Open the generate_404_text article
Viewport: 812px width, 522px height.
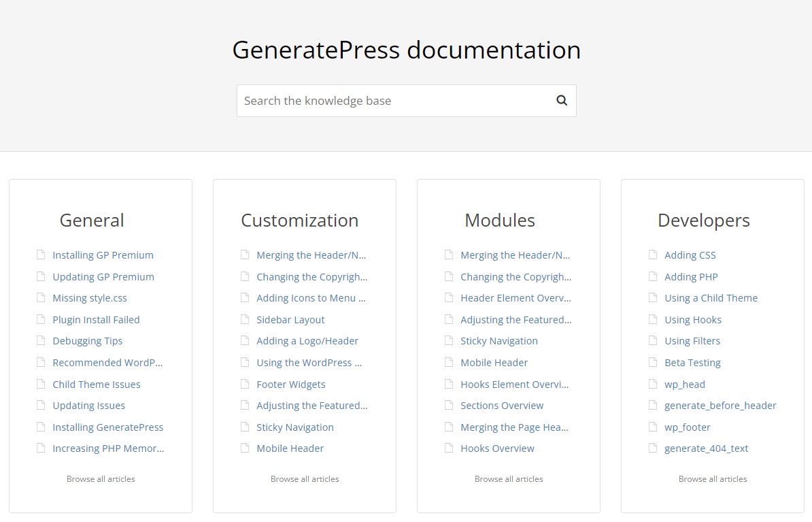coord(707,448)
